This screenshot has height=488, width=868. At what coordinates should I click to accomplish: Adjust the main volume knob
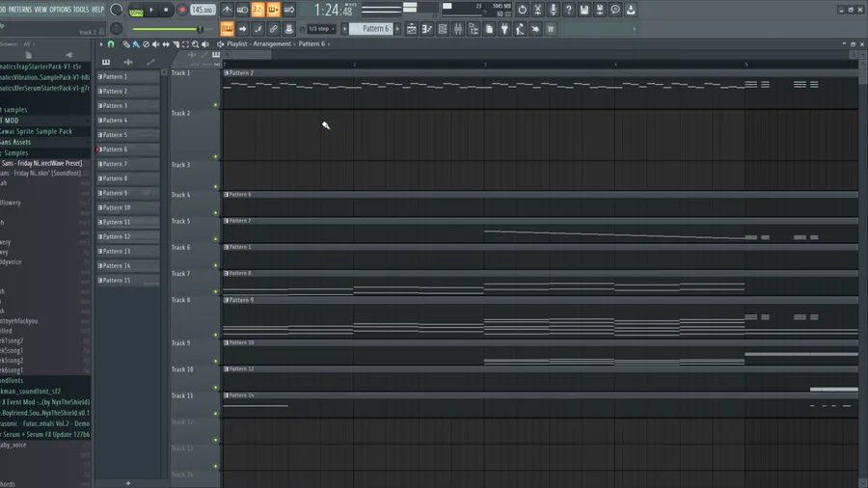point(117,10)
